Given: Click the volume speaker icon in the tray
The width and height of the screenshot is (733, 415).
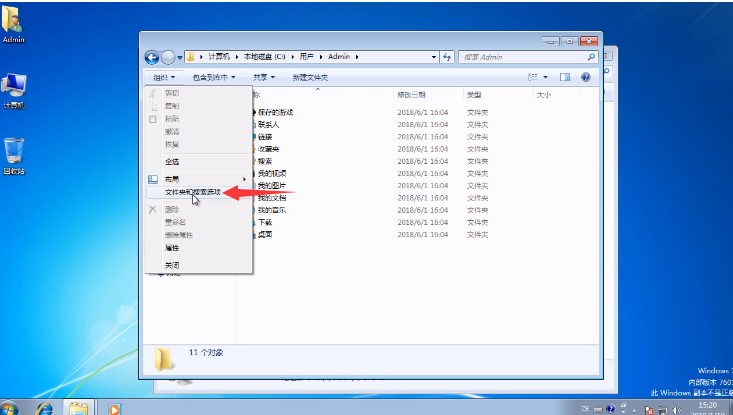Looking at the screenshot, I should (676, 410).
